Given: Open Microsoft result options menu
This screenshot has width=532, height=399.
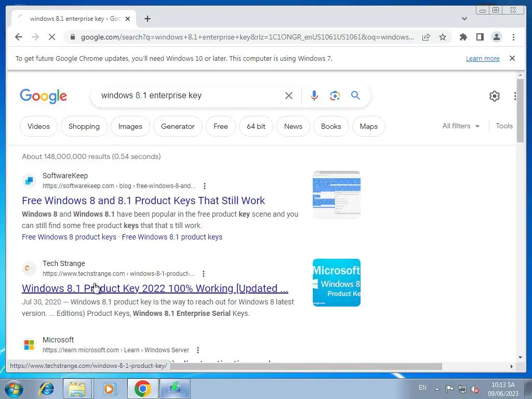Looking at the screenshot, I should [198, 350].
